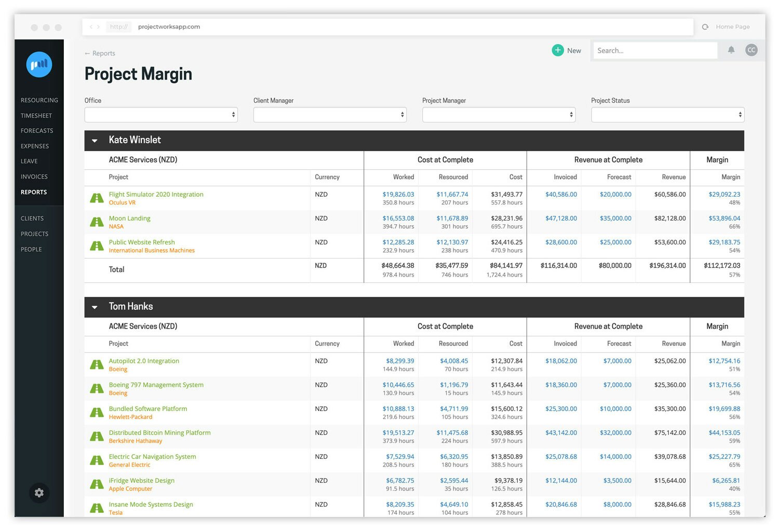Open the Project Status dropdown
779x532 pixels.
(x=667, y=115)
